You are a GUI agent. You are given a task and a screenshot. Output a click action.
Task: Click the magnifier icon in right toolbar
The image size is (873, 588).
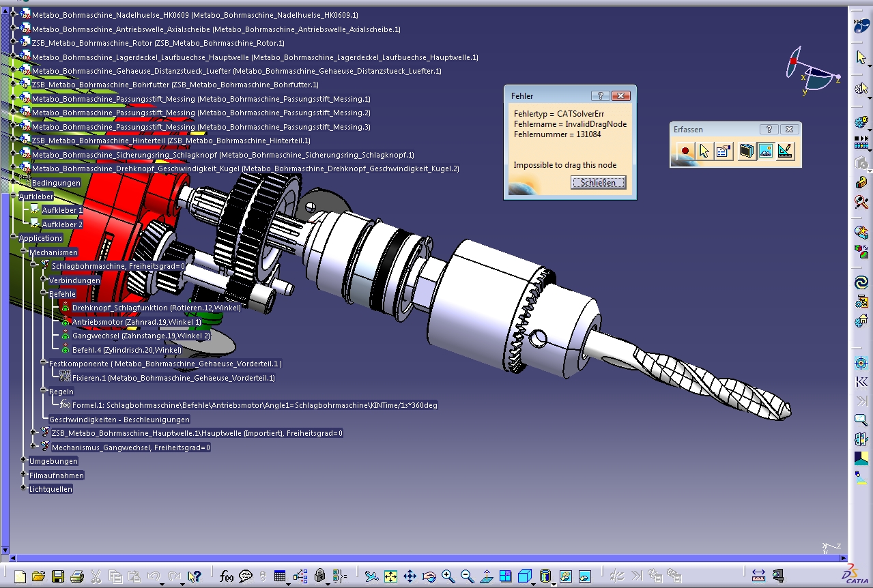pyautogui.click(x=861, y=420)
